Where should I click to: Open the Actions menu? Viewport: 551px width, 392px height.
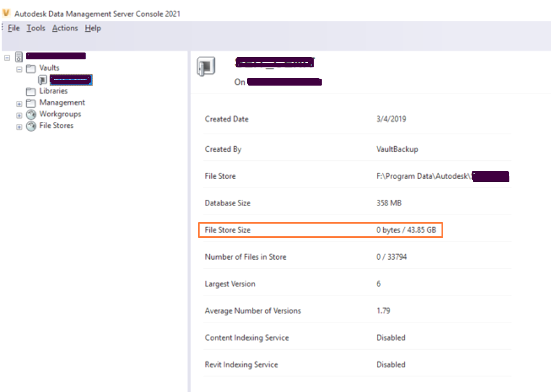65,28
